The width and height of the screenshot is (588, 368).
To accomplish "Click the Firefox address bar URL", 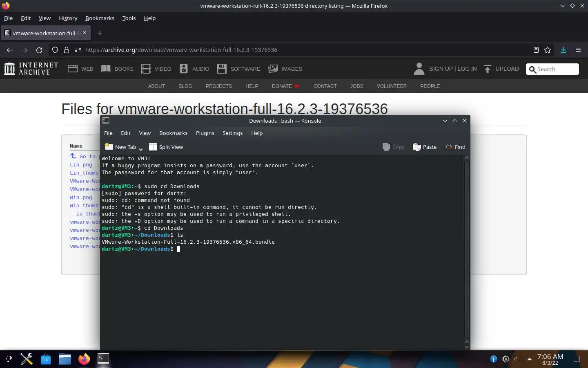I will click(x=181, y=50).
